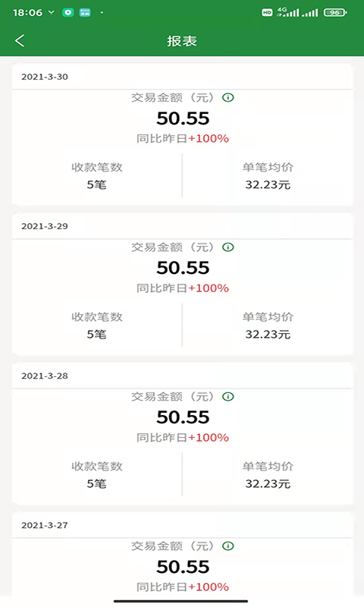Tap the 报表 page title
Viewport: 364px width, 607px height.
pos(182,41)
